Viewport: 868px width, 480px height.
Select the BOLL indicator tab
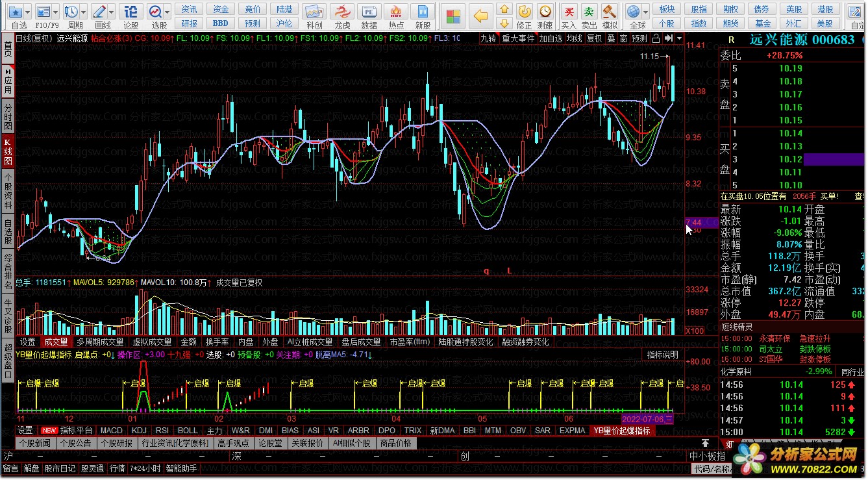pos(188,430)
